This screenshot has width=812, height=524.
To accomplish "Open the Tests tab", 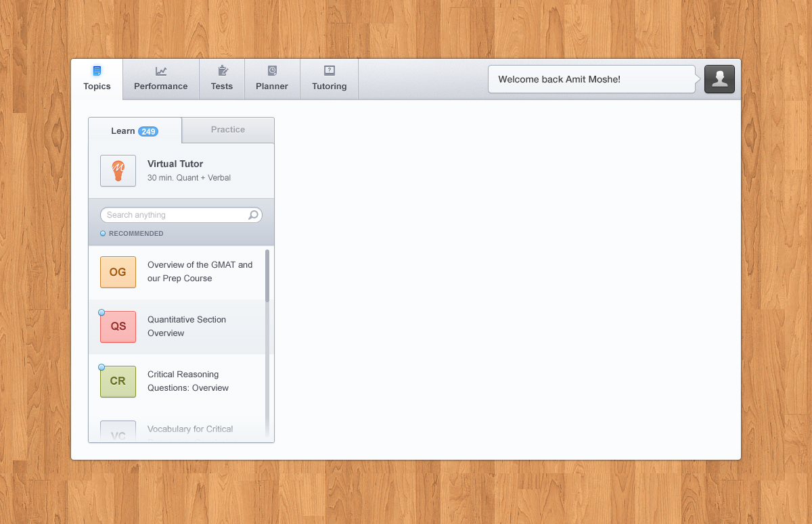I will pos(222,79).
